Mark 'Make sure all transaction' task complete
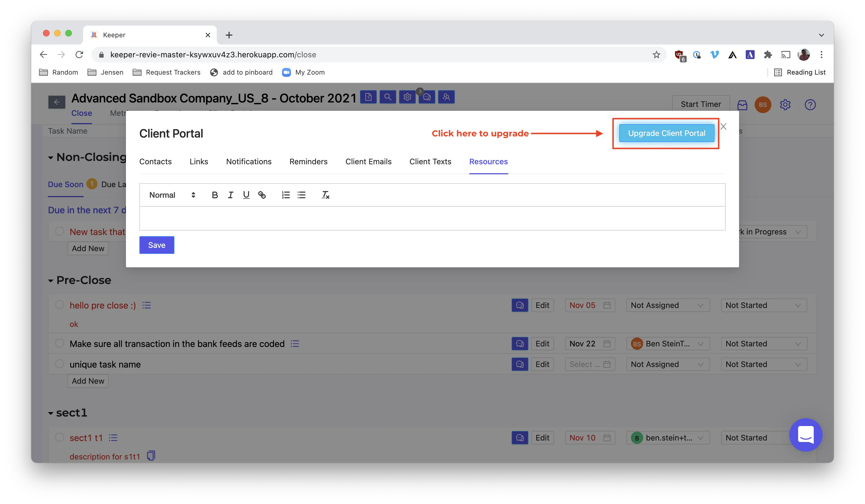The height and width of the screenshot is (504, 865). tap(60, 343)
